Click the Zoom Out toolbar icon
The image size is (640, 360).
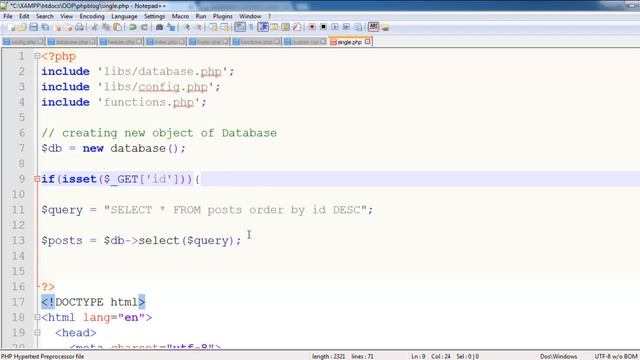click(198, 27)
